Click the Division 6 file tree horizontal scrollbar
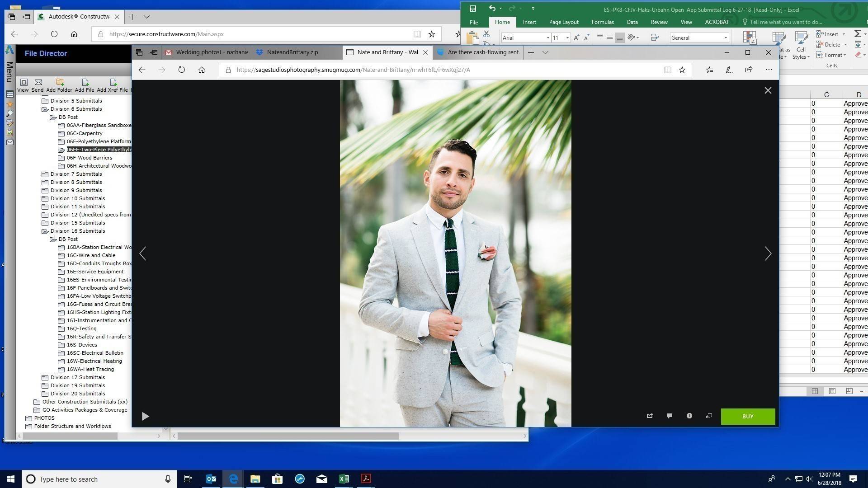This screenshot has height=488, width=868. point(70,436)
